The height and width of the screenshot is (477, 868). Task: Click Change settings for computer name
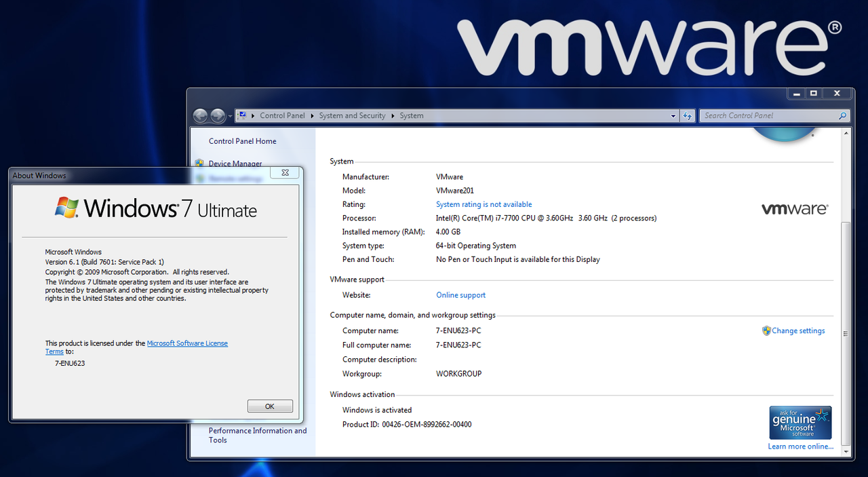coord(798,330)
